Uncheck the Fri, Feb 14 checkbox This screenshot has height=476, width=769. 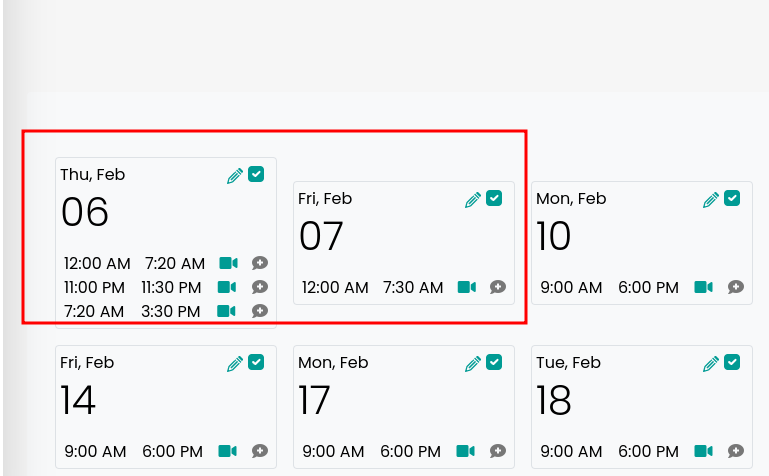pos(256,362)
